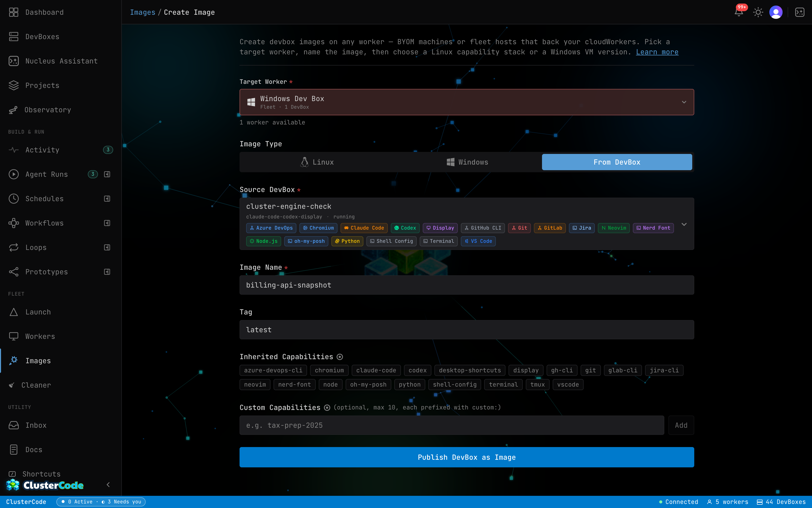Open Activity in the sidebar

pyautogui.click(x=60, y=150)
